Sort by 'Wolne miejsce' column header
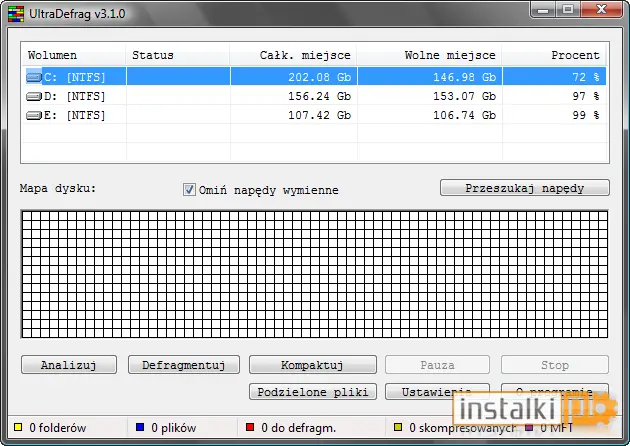 [x=430, y=55]
